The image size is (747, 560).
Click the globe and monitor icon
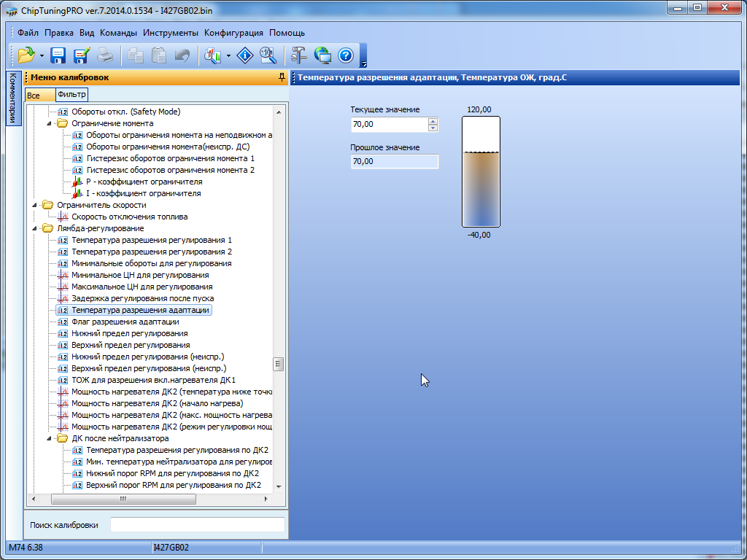coord(322,55)
